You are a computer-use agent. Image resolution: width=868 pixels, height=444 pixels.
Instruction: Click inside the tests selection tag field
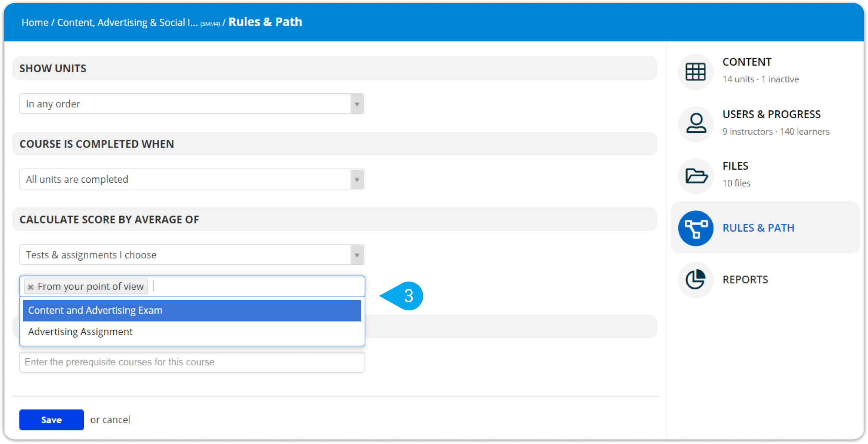tap(258, 286)
